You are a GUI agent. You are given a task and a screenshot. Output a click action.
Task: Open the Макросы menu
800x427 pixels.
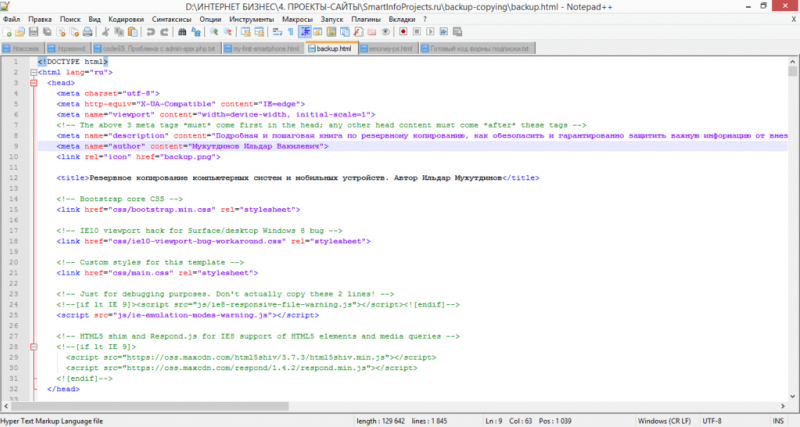[x=297, y=19]
